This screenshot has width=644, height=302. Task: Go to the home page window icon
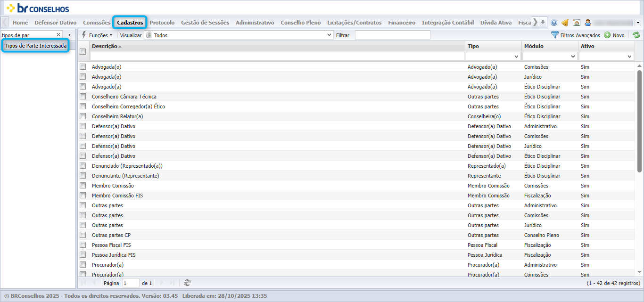coord(577,23)
